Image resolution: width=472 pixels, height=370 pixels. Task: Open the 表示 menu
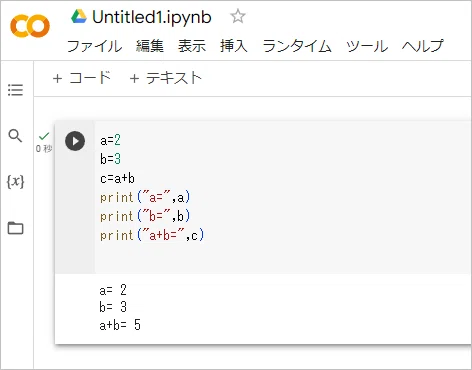point(192,46)
